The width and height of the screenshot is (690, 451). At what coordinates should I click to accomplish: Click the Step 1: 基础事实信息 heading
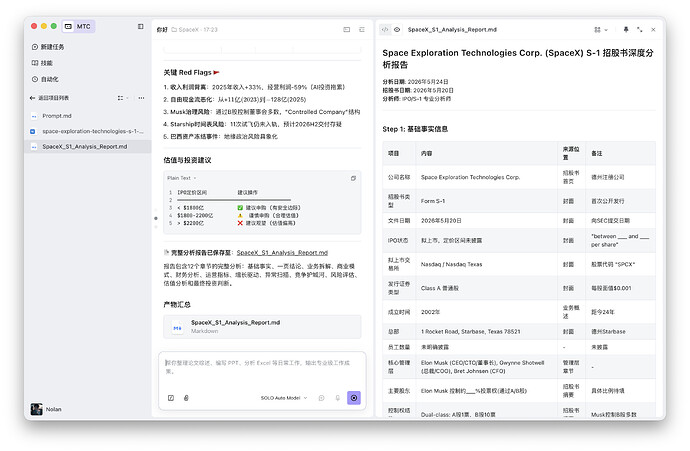415,129
